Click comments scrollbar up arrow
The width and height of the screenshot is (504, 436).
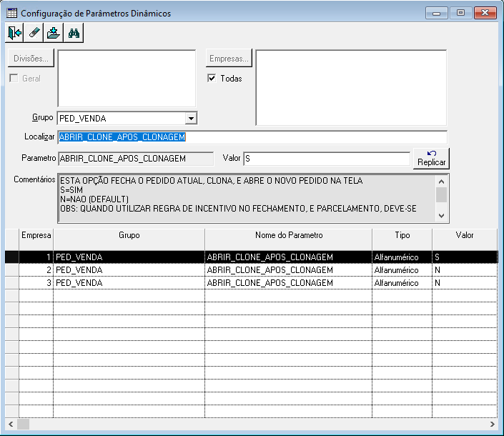[441, 182]
